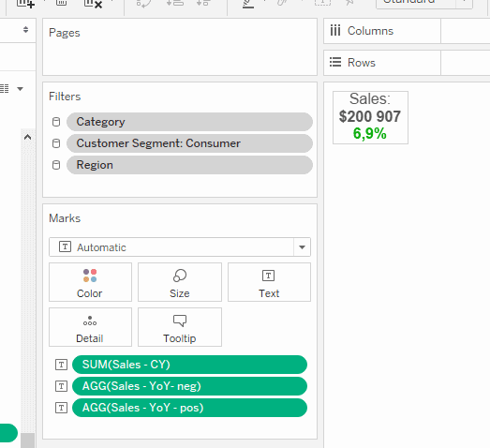Click the New Worksheet toolbar icon
This screenshot has width=490, height=448.
click(25, 3)
